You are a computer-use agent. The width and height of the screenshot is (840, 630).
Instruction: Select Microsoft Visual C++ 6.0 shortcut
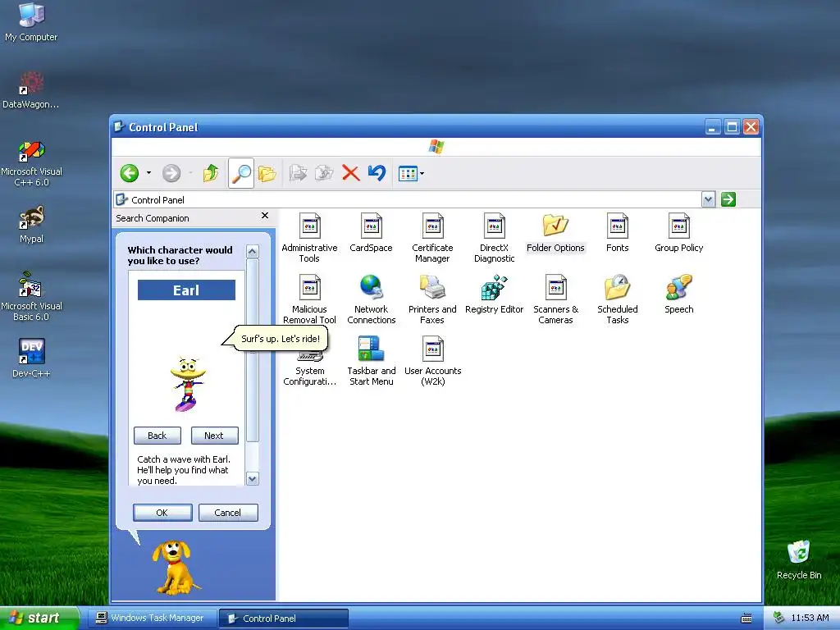[31, 163]
